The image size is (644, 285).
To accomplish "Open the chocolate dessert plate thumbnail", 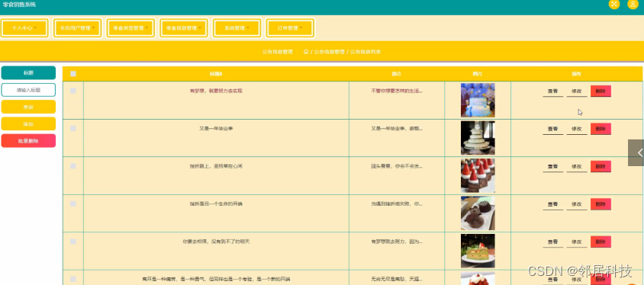I will pyautogui.click(x=478, y=213).
